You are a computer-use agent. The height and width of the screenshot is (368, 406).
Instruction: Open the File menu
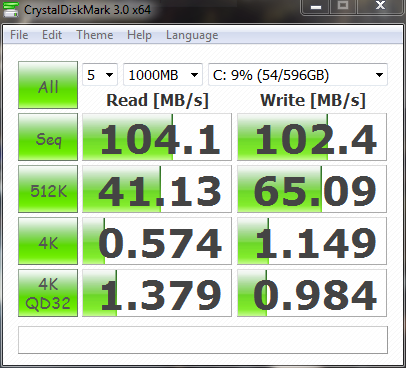coord(19,35)
